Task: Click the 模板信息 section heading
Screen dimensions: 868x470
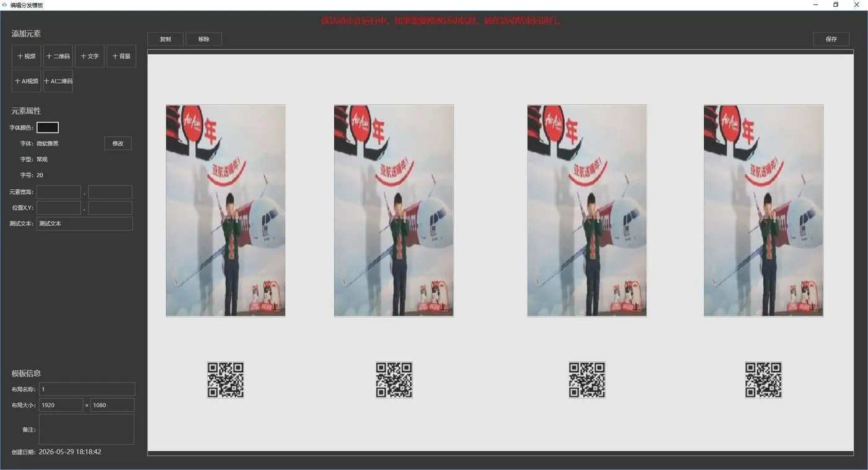Action: click(x=26, y=373)
